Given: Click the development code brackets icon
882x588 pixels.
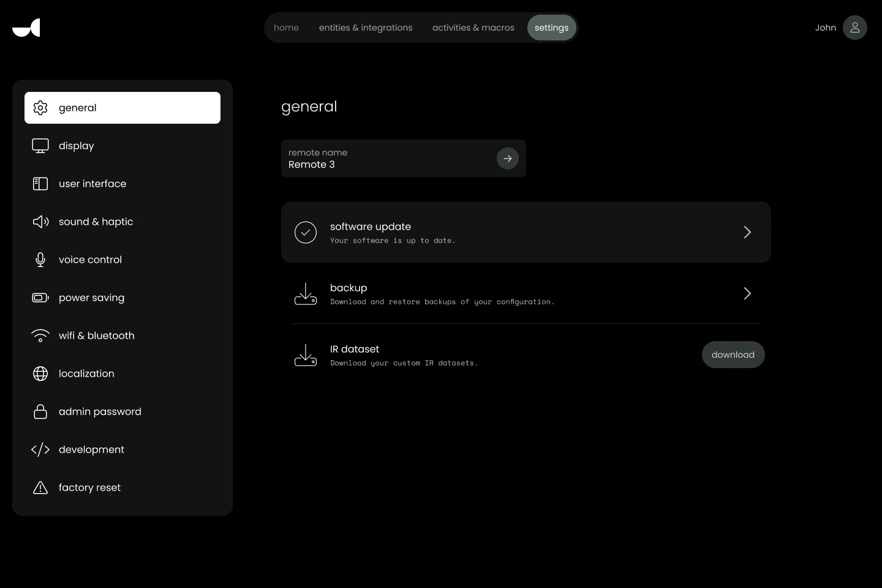Looking at the screenshot, I should point(40,450).
